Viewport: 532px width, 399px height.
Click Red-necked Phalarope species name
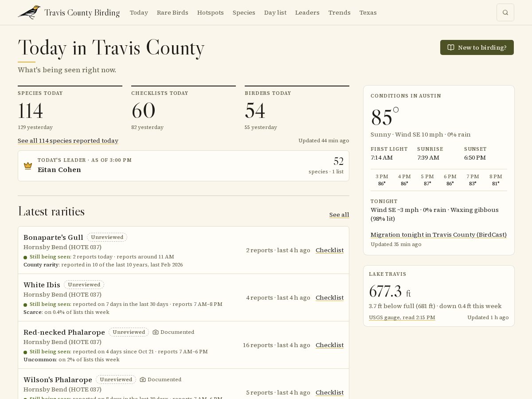64,332
